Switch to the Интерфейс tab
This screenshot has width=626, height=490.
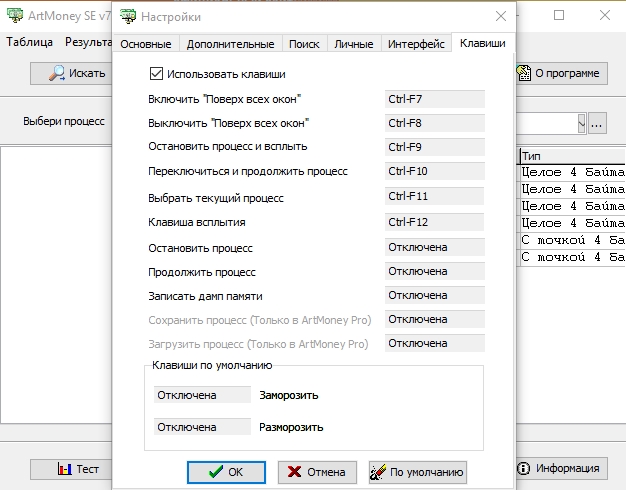[x=416, y=44]
